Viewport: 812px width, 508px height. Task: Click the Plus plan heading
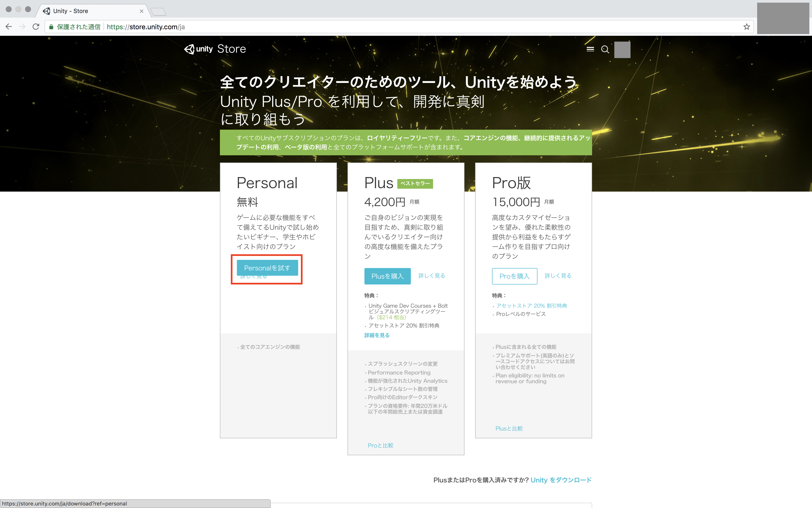pyautogui.click(x=378, y=183)
